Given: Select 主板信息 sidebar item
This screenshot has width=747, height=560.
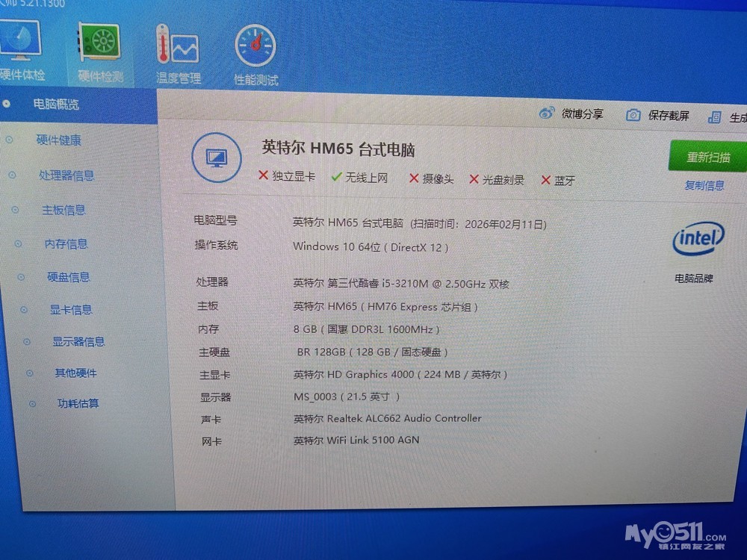Looking at the screenshot, I should [x=63, y=210].
